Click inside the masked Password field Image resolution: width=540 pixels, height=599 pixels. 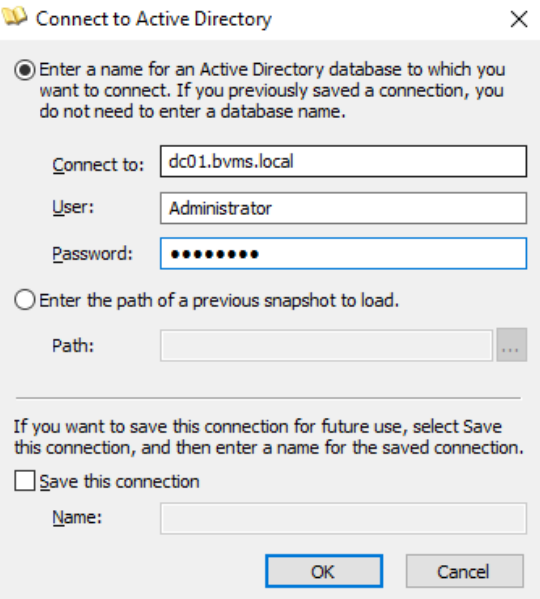343,253
